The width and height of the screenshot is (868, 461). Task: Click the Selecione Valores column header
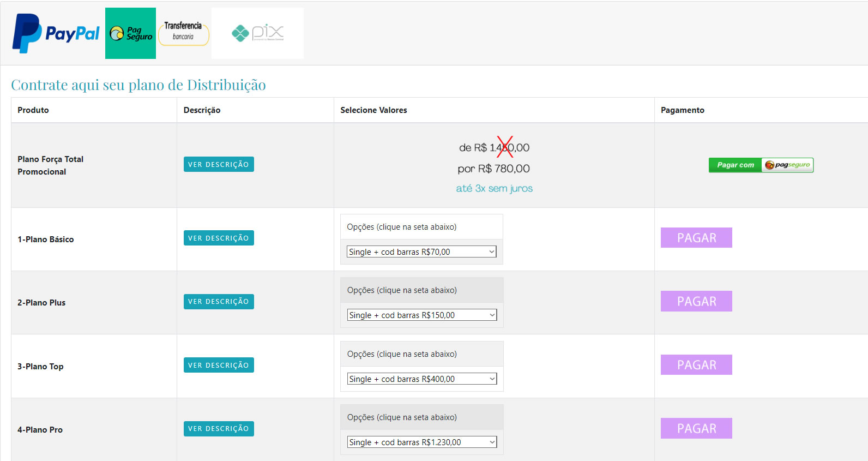coord(373,110)
